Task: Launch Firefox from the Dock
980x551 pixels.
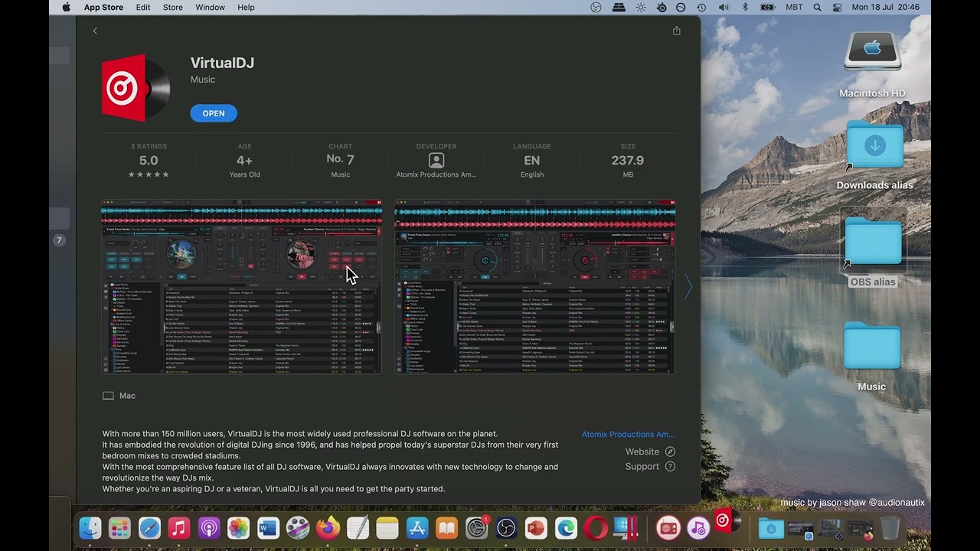Action: pos(328,527)
